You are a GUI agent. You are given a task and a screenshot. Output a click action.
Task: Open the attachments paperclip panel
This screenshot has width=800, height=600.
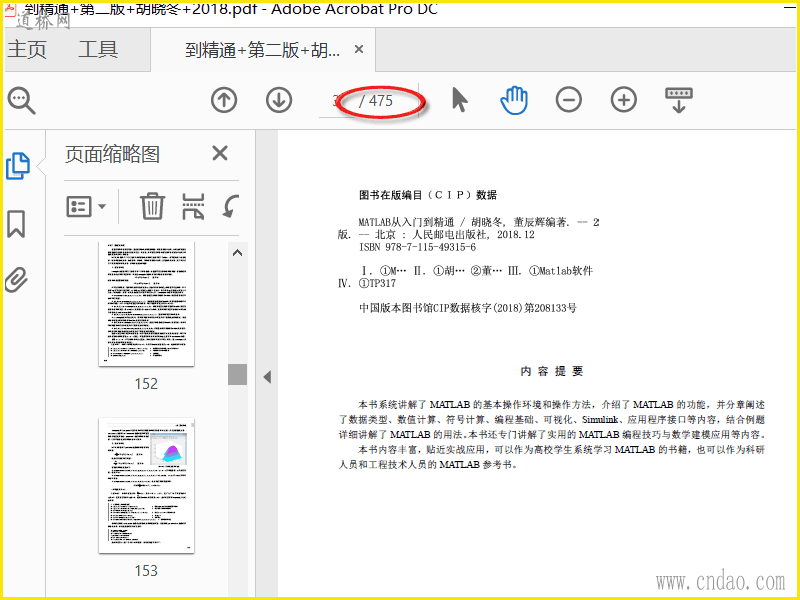16,280
